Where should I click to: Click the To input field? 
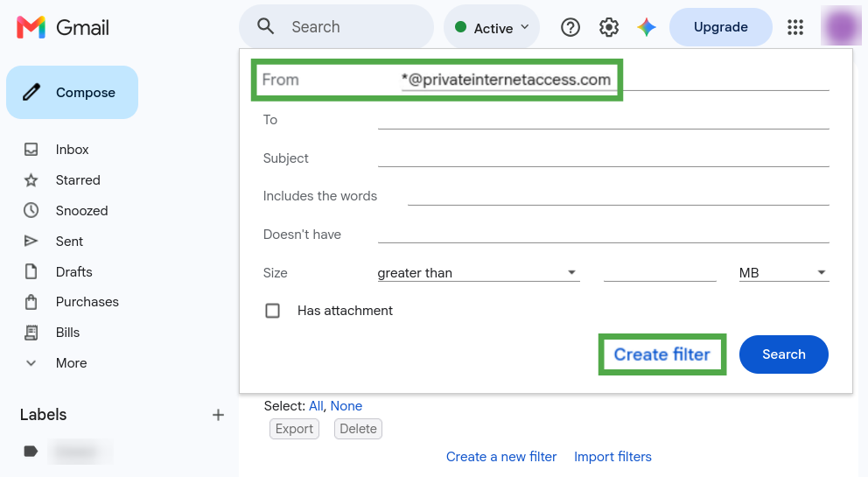click(604, 120)
